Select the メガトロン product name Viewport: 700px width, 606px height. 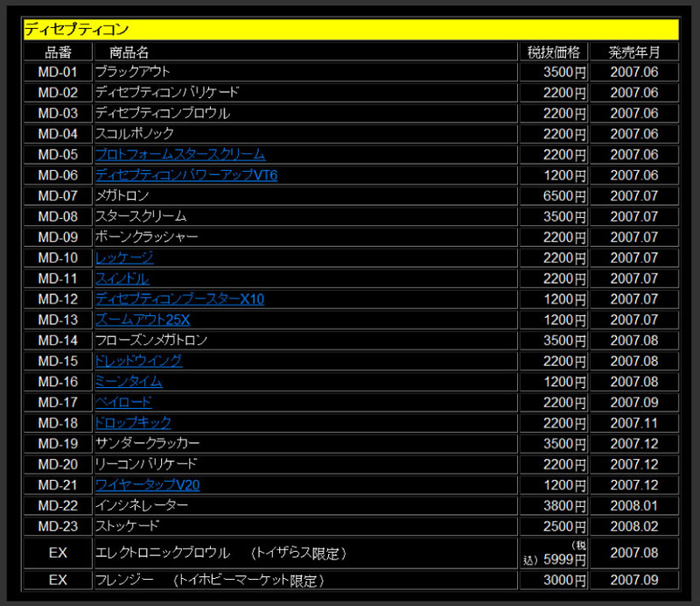click(x=122, y=196)
